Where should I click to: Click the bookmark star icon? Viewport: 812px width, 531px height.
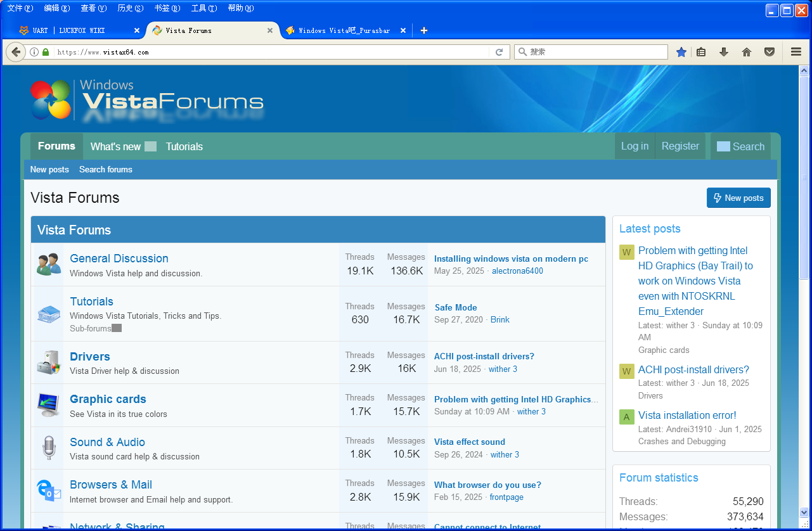coord(681,52)
